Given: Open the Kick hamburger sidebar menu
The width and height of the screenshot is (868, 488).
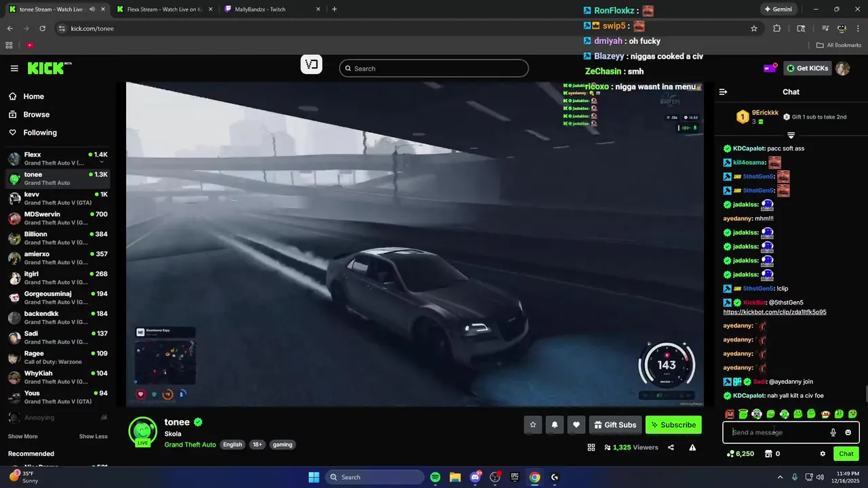Looking at the screenshot, I should pos(14,68).
